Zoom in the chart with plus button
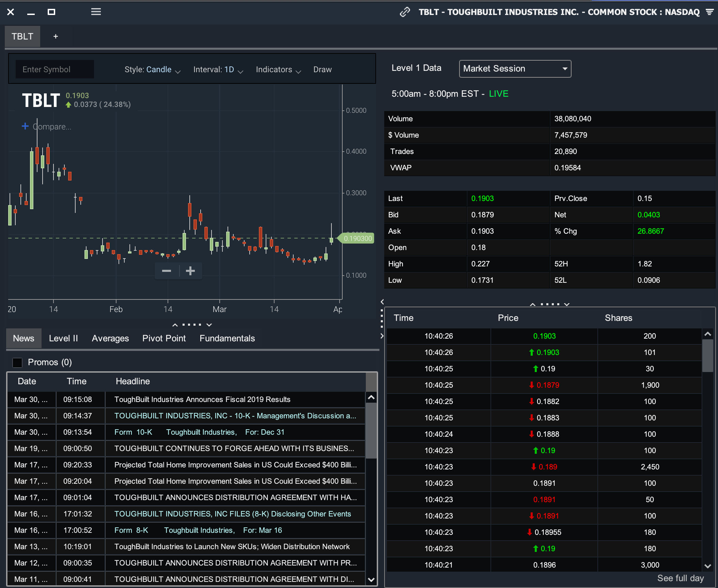718x588 pixels. (190, 271)
